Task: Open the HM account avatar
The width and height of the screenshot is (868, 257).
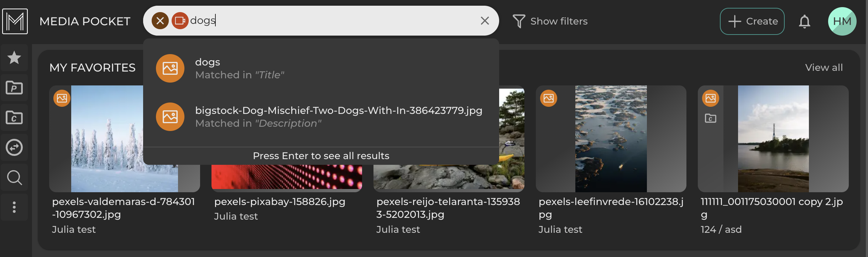Action: coord(842,21)
